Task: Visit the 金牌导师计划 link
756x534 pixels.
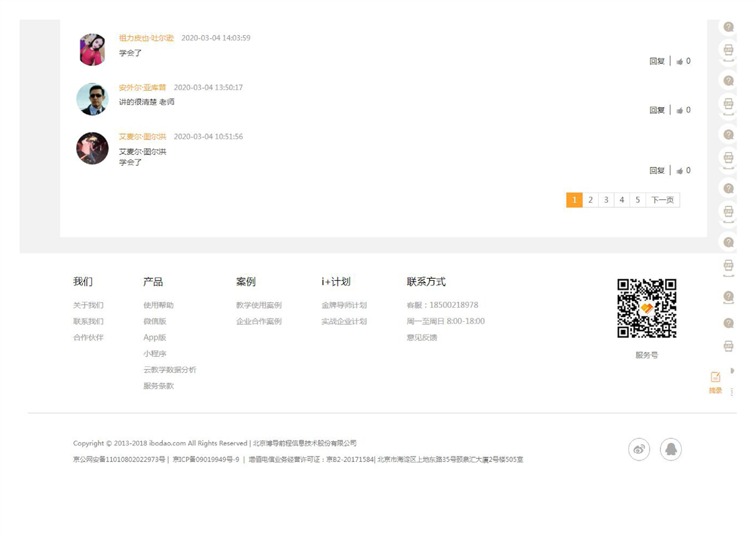Action: click(x=344, y=305)
